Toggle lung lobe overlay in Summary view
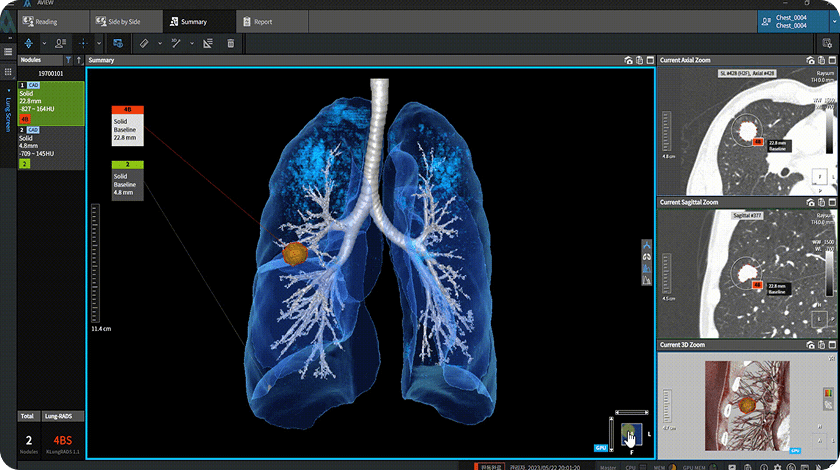Viewport: 840px width, 470px height. point(647,267)
